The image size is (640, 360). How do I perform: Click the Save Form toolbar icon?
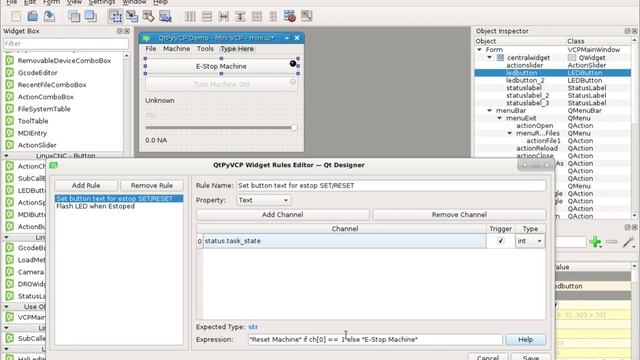click(49, 16)
